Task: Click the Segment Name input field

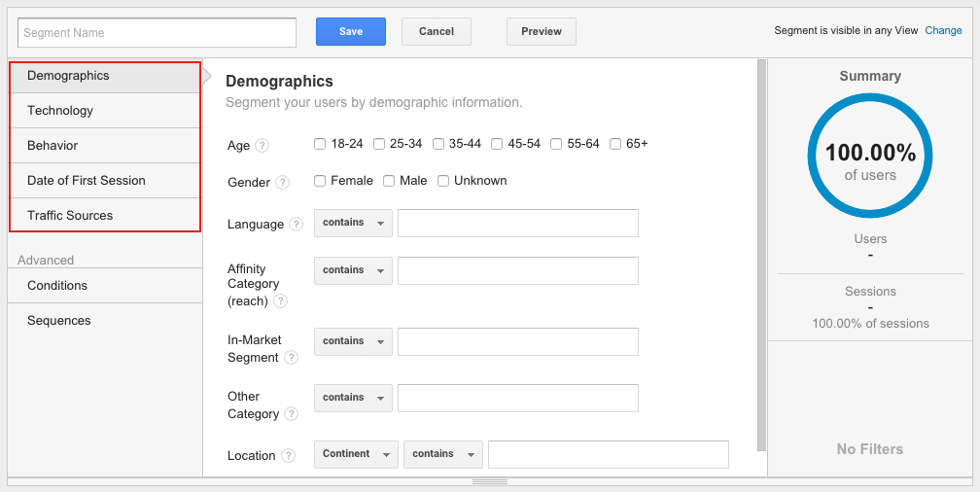Action: (x=157, y=32)
